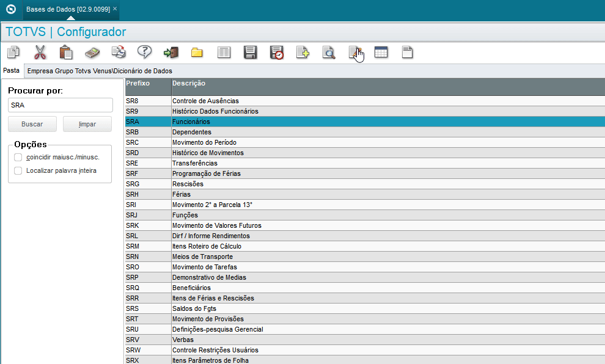
Task: Click the list sheet toolbar icon
Action: (x=224, y=53)
